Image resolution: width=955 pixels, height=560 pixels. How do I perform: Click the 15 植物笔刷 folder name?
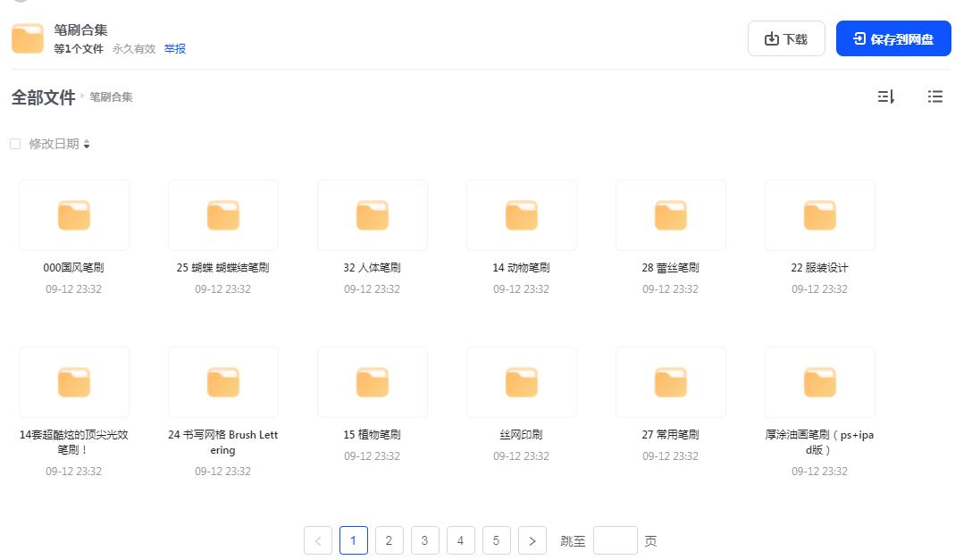[x=373, y=435]
